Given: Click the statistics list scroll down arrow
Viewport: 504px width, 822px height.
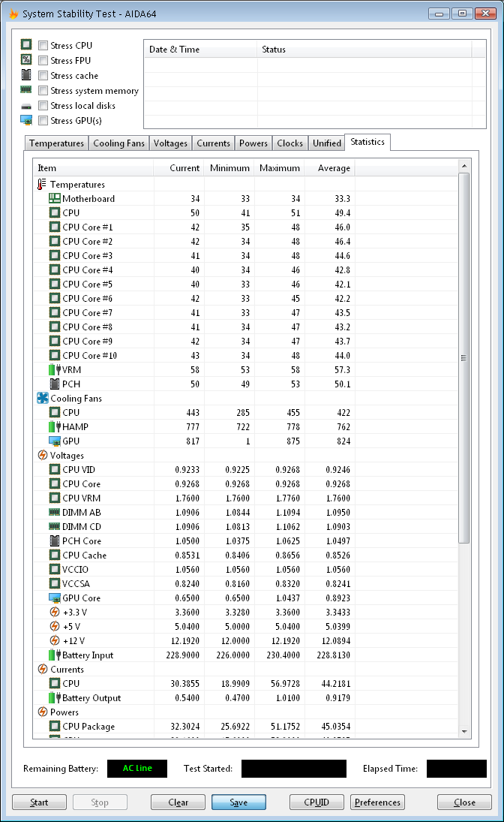Looking at the screenshot, I should (463, 731).
